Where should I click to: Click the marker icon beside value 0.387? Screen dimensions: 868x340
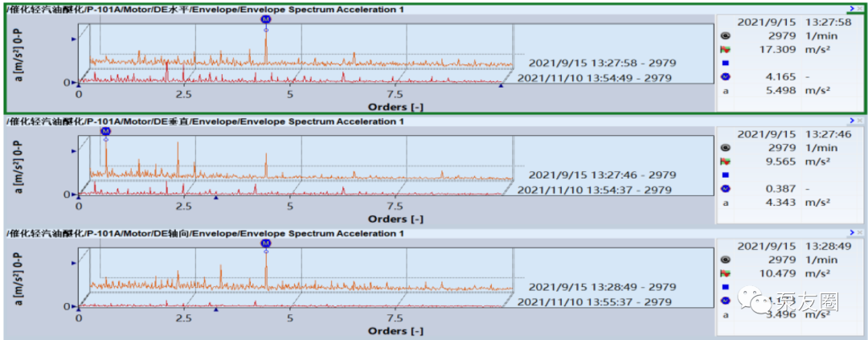(x=726, y=189)
